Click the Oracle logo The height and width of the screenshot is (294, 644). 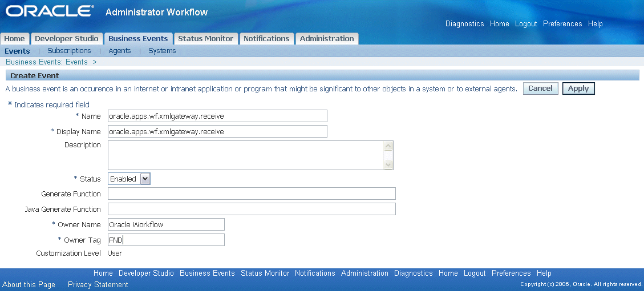coord(50,11)
